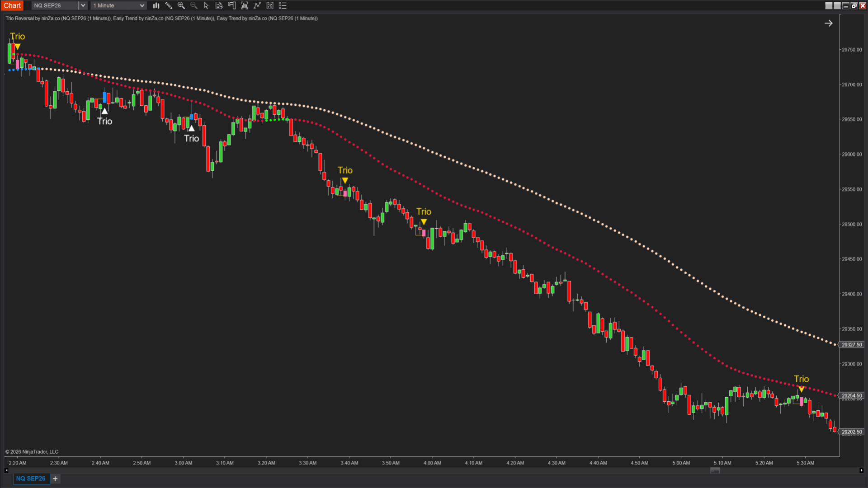
Task: Select the NQ SEP26 chart tab
Action: 31,479
